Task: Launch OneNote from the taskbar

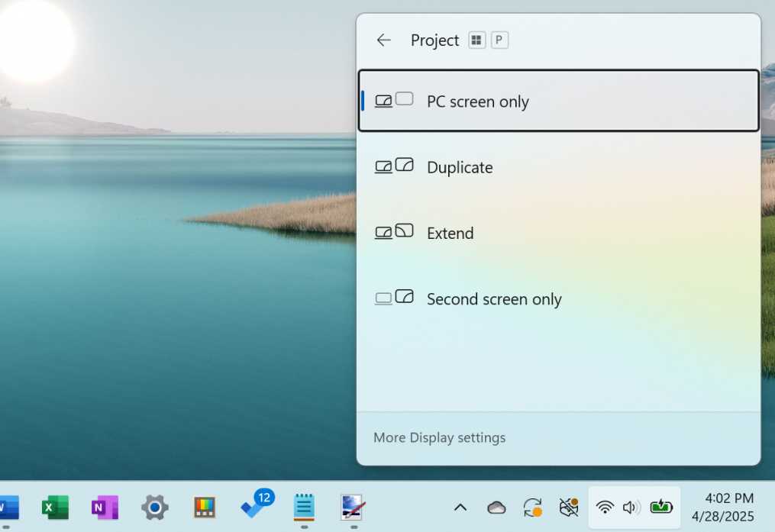Action: pyautogui.click(x=104, y=508)
